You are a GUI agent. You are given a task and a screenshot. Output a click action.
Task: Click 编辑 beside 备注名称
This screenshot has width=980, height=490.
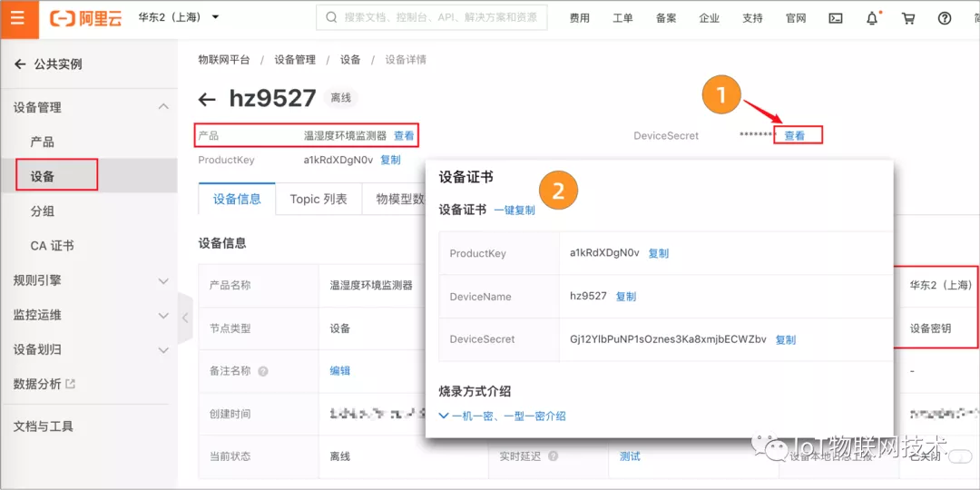point(340,370)
